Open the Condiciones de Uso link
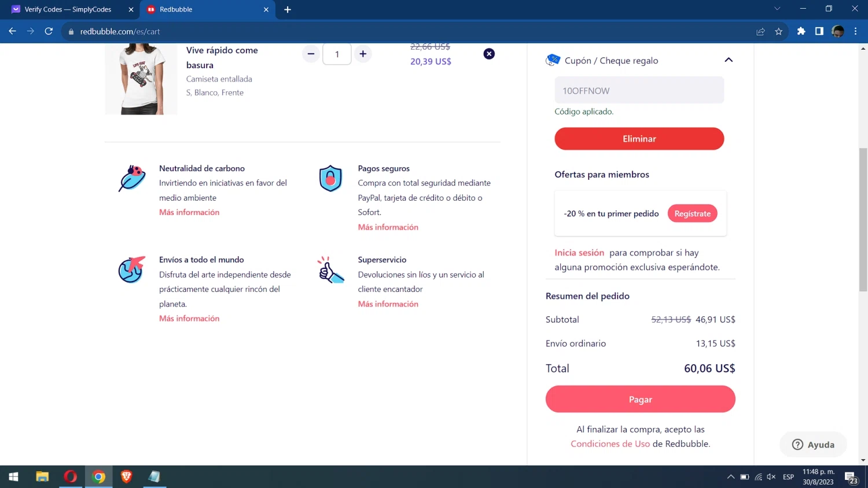 pyautogui.click(x=610, y=443)
